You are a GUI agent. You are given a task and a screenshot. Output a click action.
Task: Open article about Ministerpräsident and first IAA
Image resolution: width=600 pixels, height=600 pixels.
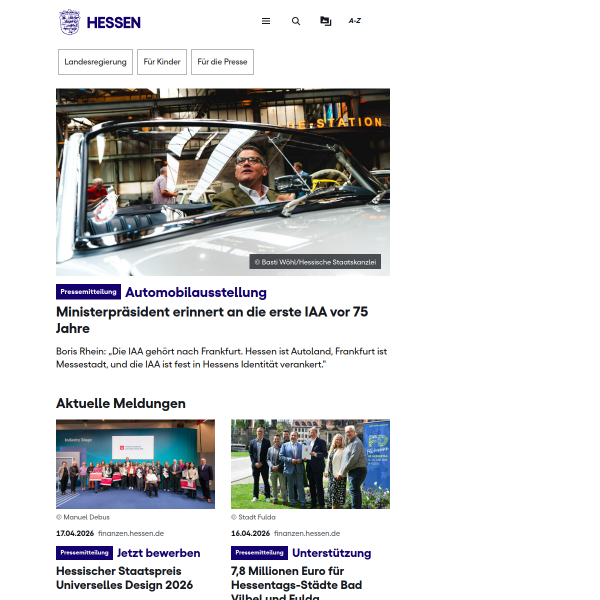click(212, 320)
